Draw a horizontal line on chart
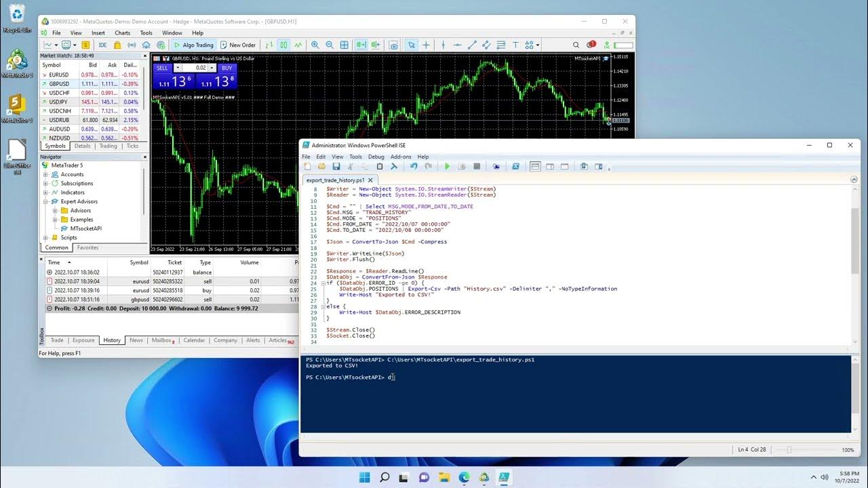The width and height of the screenshot is (868, 488). pyautogui.click(x=458, y=45)
